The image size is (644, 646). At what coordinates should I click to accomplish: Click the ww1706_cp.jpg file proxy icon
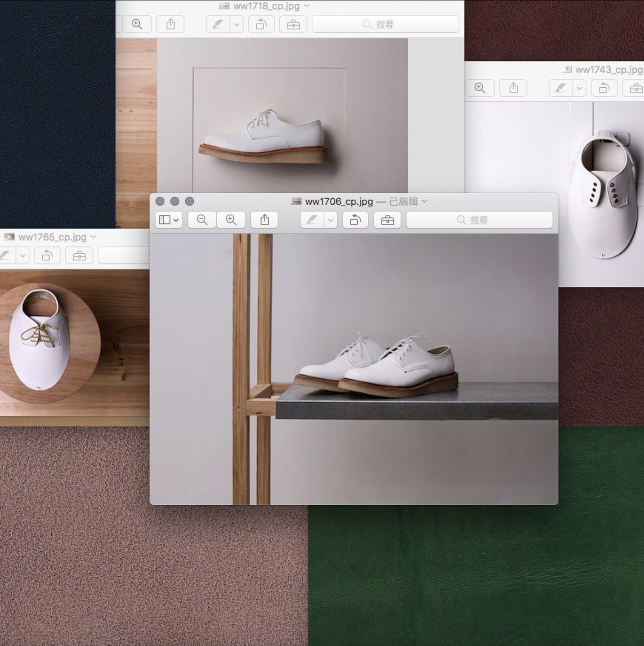(296, 202)
